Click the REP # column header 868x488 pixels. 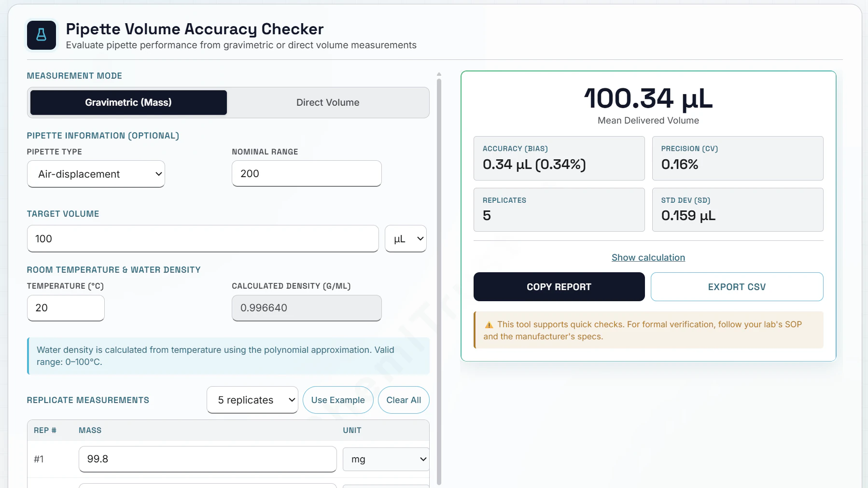click(45, 431)
